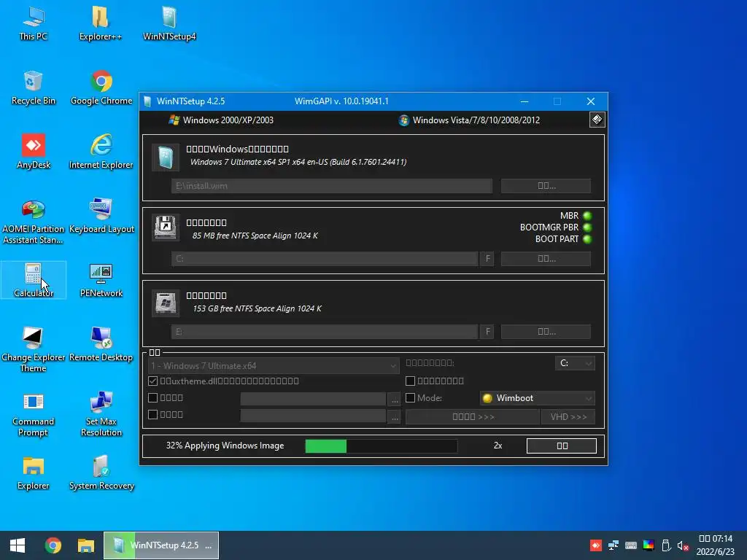Expand the Windows 7 Ultimate x64 edition dropdown
The image size is (747, 560).
pos(274,366)
